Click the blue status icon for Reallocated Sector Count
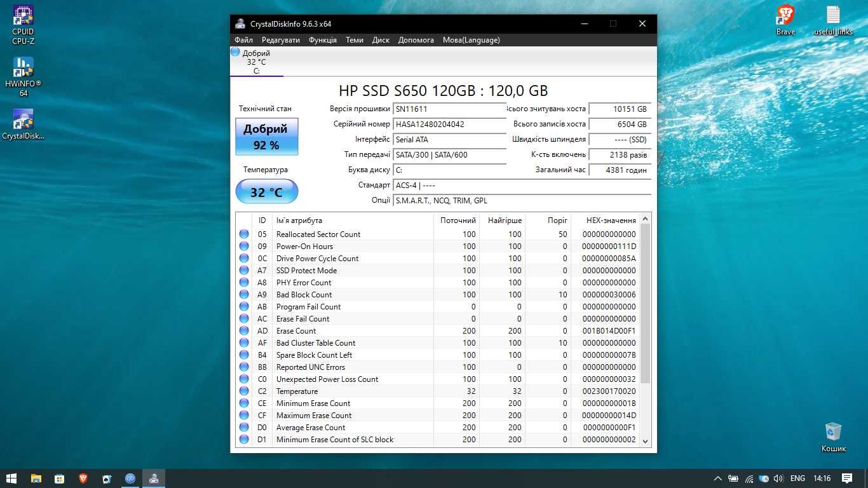This screenshot has height=488, width=868. tap(244, 234)
